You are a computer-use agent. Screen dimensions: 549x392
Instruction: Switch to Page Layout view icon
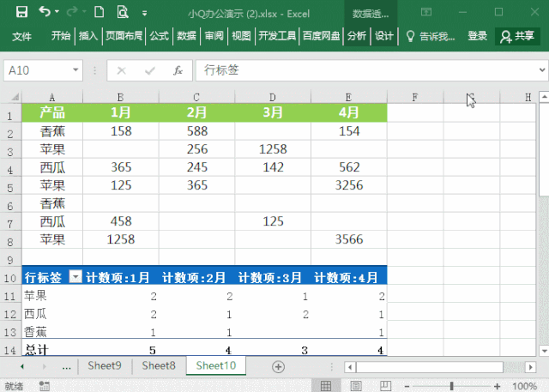click(x=356, y=386)
